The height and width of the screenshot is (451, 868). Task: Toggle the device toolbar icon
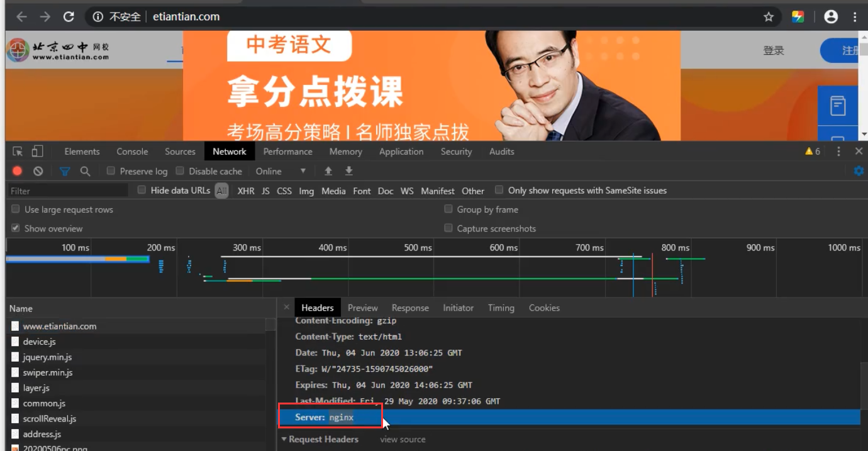(x=38, y=152)
